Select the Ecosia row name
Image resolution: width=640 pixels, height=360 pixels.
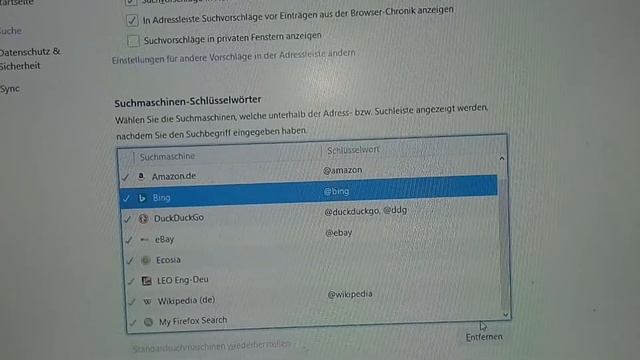pyautogui.click(x=168, y=260)
